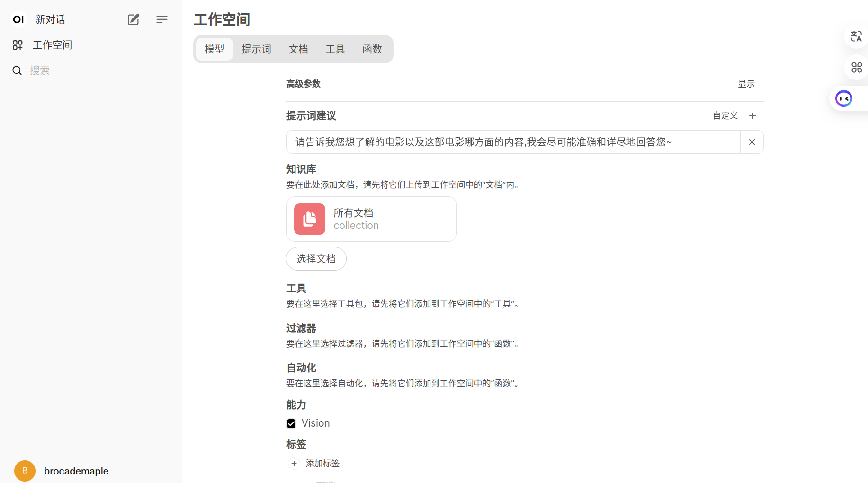868x483 pixels.
Task: Open the 工具 tab
Action: coord(335,49)
